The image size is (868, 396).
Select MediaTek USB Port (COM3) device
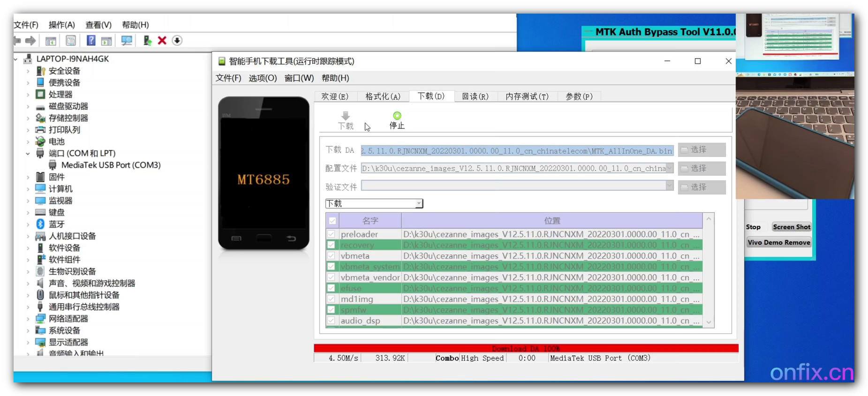[111, 165]
